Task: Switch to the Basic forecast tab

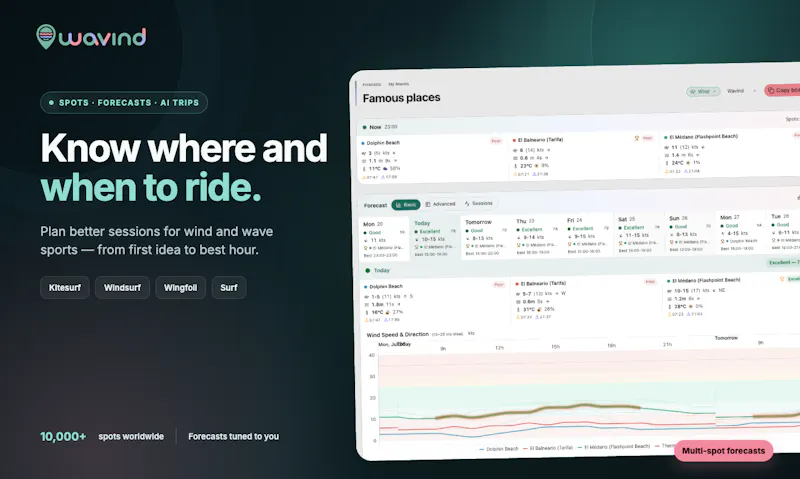Action: [406, 205]
